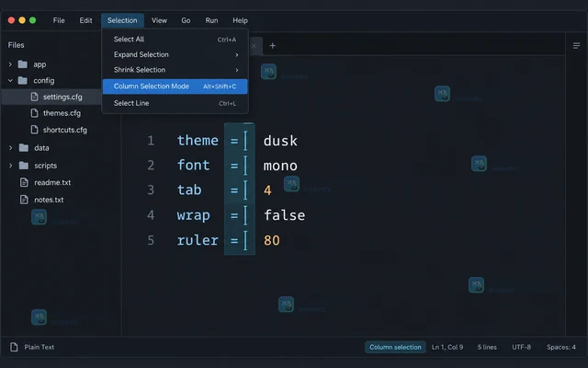This screenshot has width=588, height=368.
Task: Change language mode from Plain Text
Action: (x=40, y=348)
